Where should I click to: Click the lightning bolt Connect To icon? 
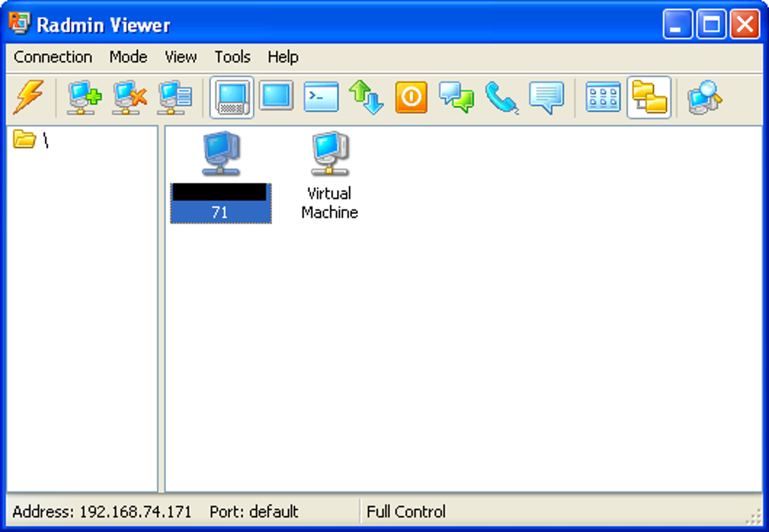pos(29,97)
